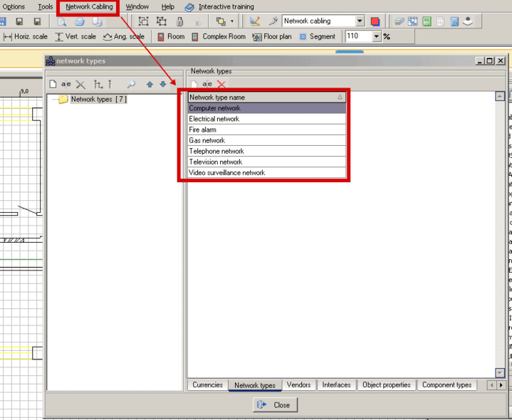Viewport: 512px width, 420px height.
Task: Click the search magnifier icon in left panel
Action: [131, 84]
